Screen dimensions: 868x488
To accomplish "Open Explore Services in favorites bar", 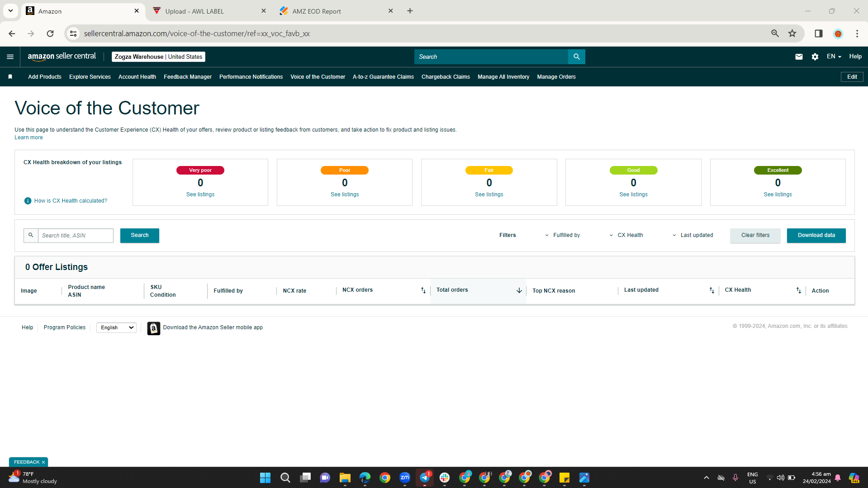I will 90,77.
